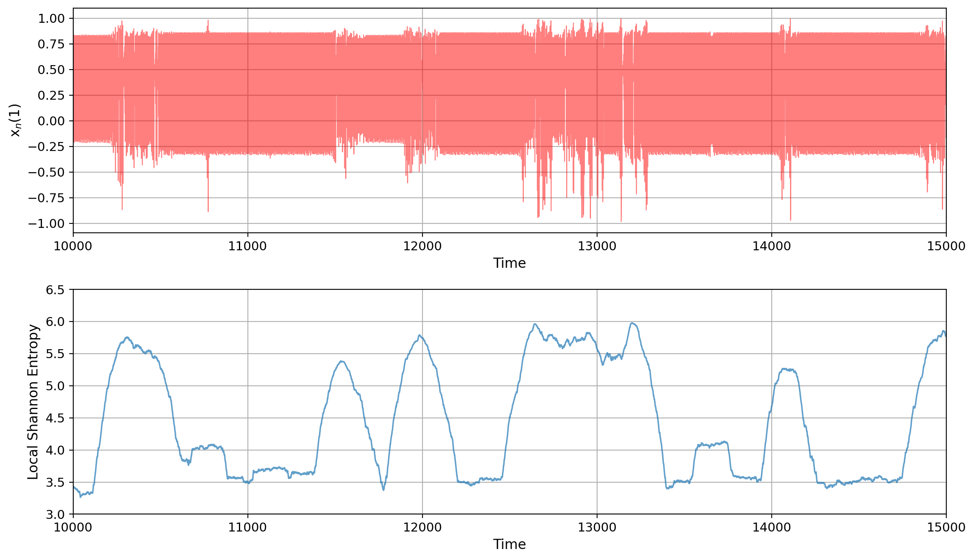Click the 6.5 tick label on entropy plot

pos(55,290)
